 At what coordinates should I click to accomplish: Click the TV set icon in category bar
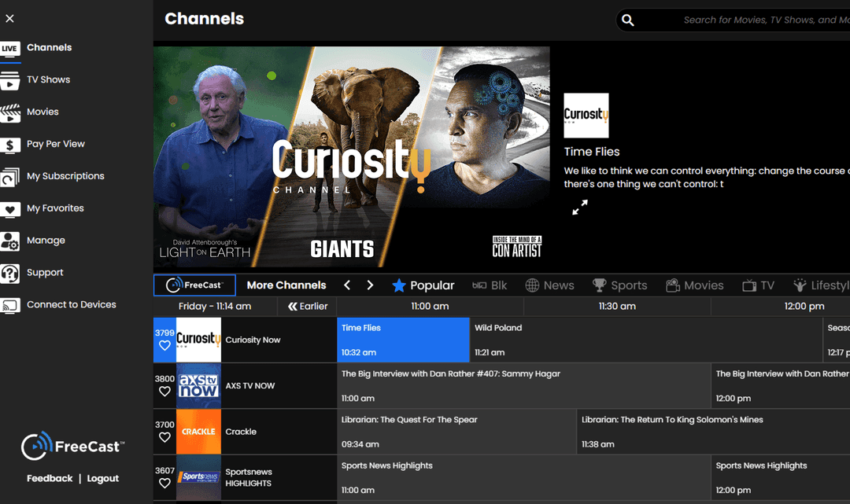click(x=749, y=285)
